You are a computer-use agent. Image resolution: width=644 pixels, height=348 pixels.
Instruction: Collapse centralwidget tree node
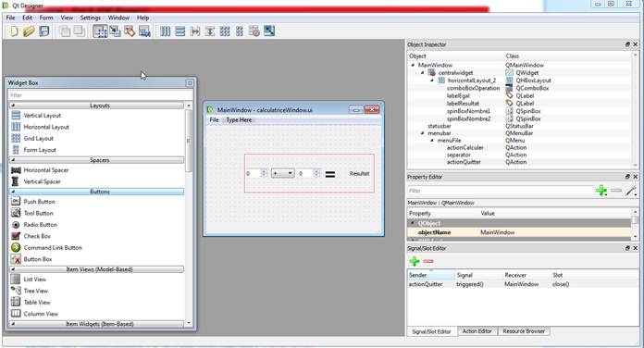pos(422,73)
